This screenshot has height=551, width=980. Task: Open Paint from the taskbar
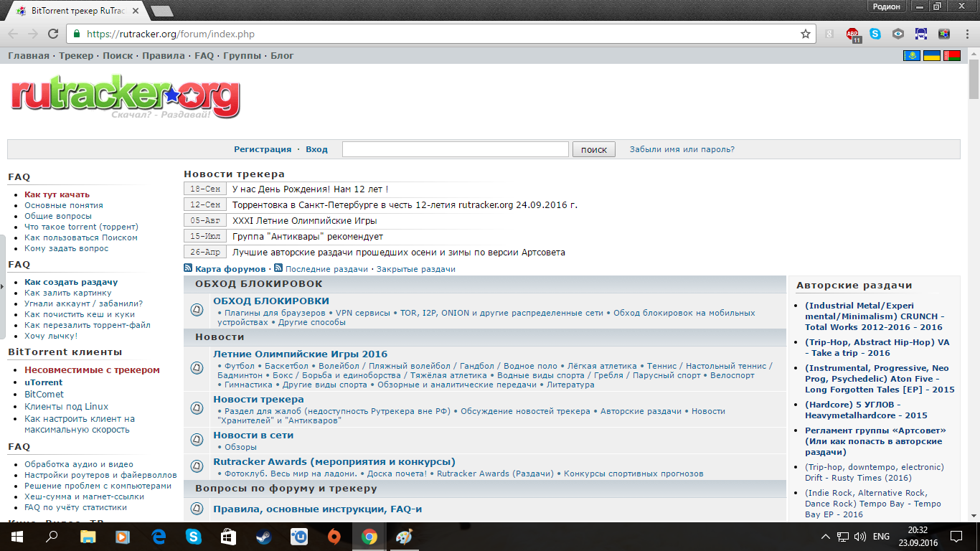pos(404,536)
